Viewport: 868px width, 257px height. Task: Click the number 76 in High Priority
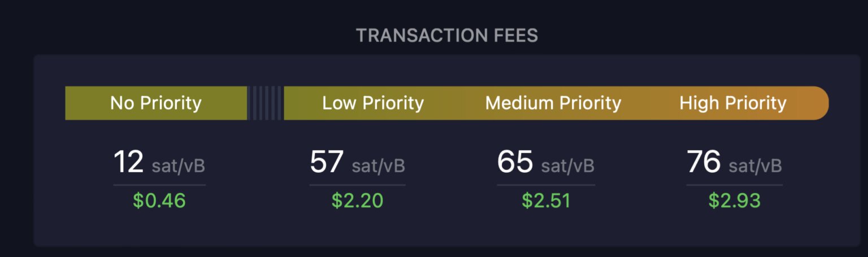(704, 162)
